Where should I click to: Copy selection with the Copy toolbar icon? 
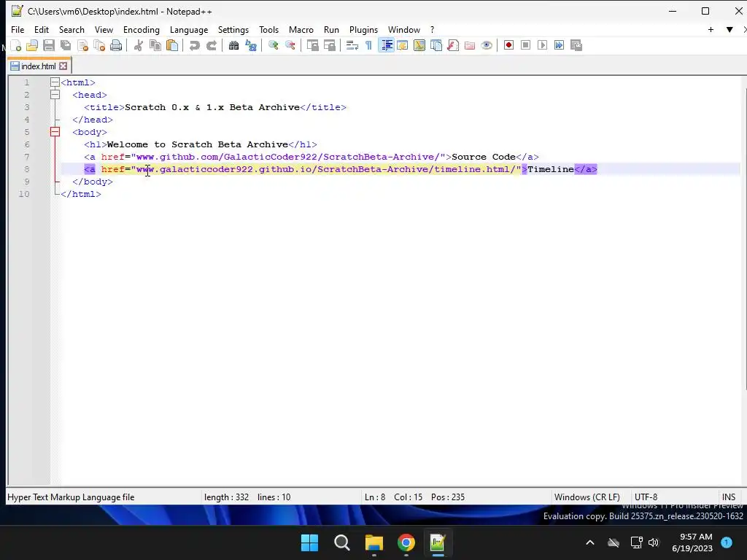click(155, 45)
